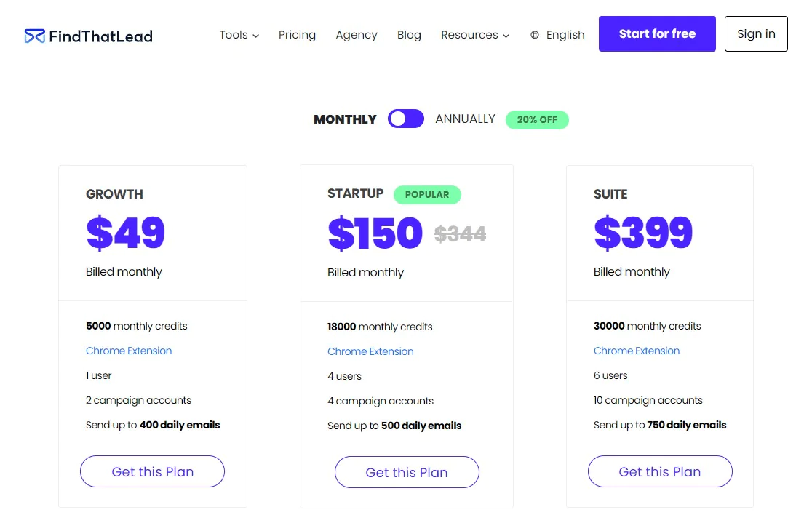Open the Pricing menu item
Viewport: 812px width, 523px height.
tap(297, 35)
